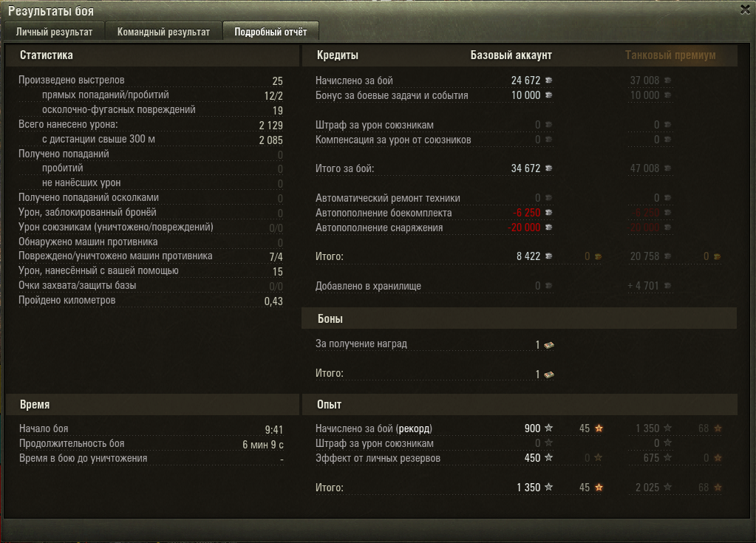Click credits icon next to -6 250
The height and width of the screenshot is (543, 756).
pos(548,213)
